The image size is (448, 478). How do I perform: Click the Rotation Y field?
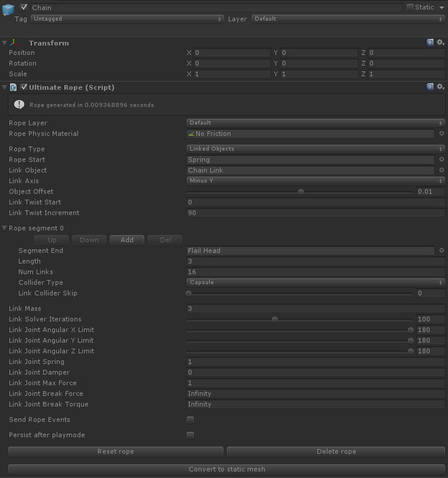coord(319,63)
